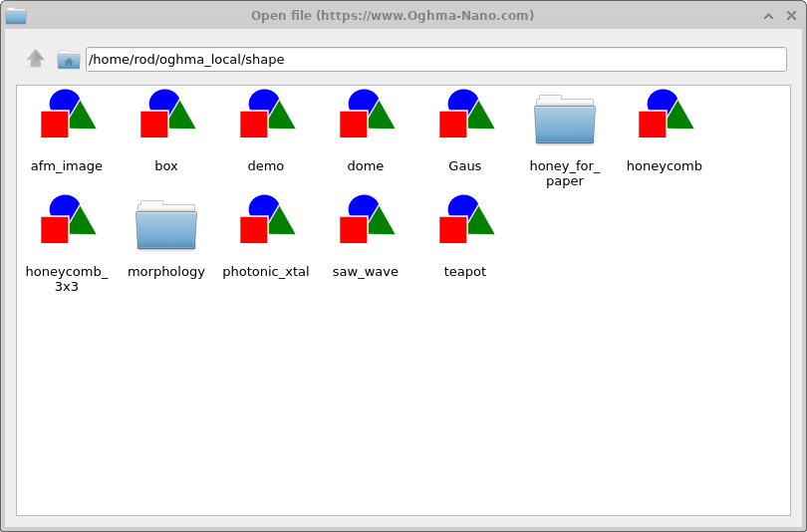Roll up the window using title bar arrow
807x532 pixels.
coord(768,16)
